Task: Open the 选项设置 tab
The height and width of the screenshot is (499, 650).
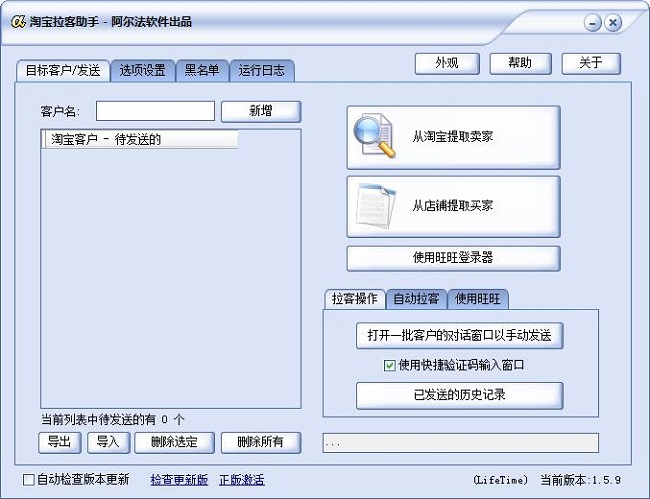Action: 143,70
